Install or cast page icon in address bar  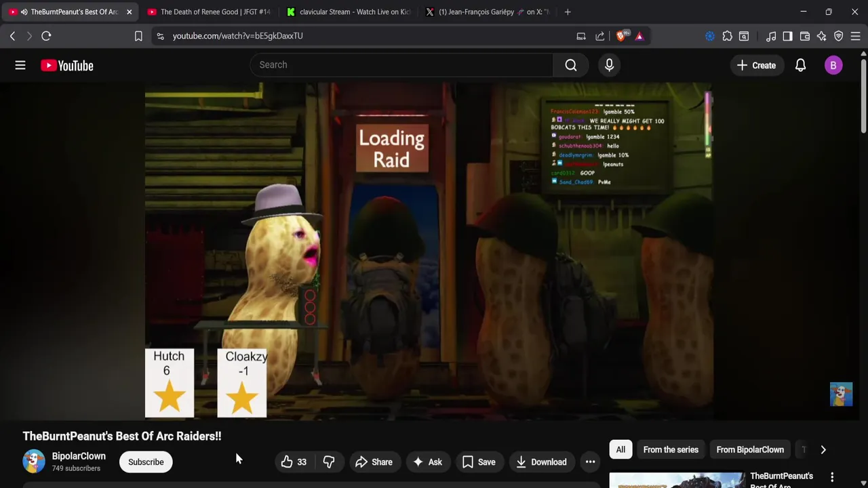tap(581, 36)
